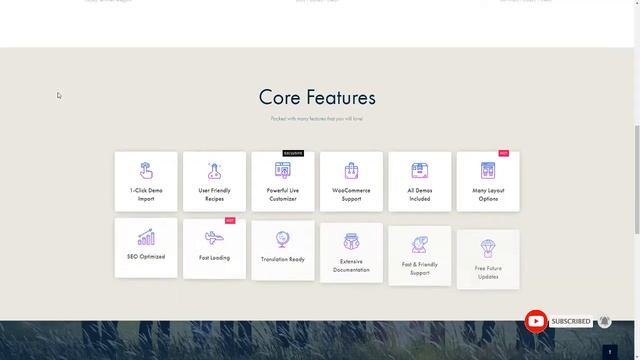
Task: Click the Hot badge on Fast Loading card
Action: tap(230, 220)
